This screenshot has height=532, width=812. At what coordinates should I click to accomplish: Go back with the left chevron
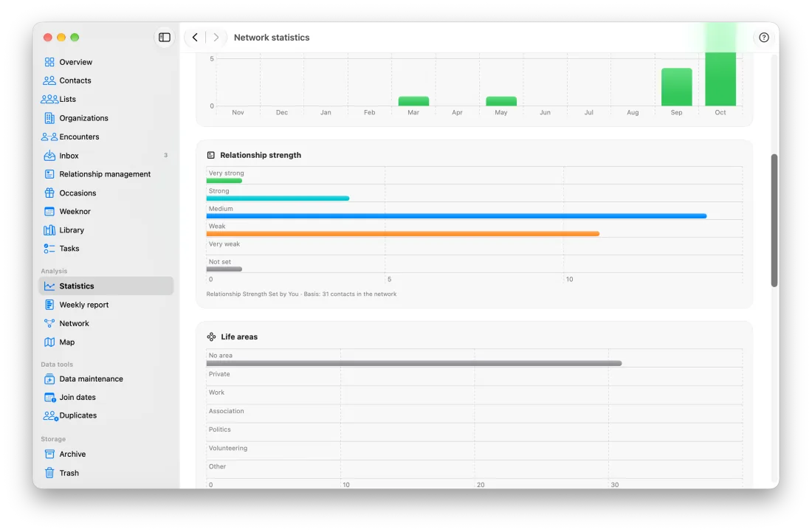coord(195,37)
